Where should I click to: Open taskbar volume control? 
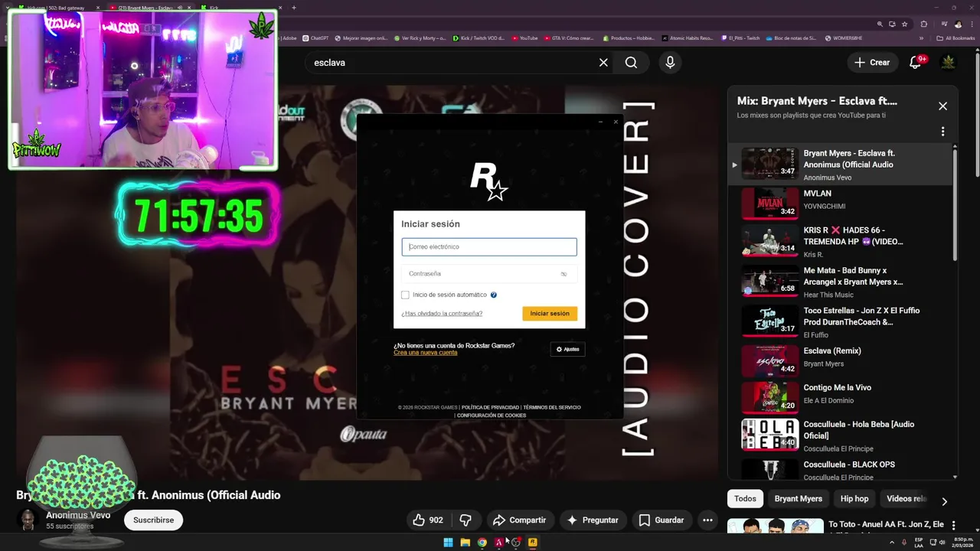942,543
